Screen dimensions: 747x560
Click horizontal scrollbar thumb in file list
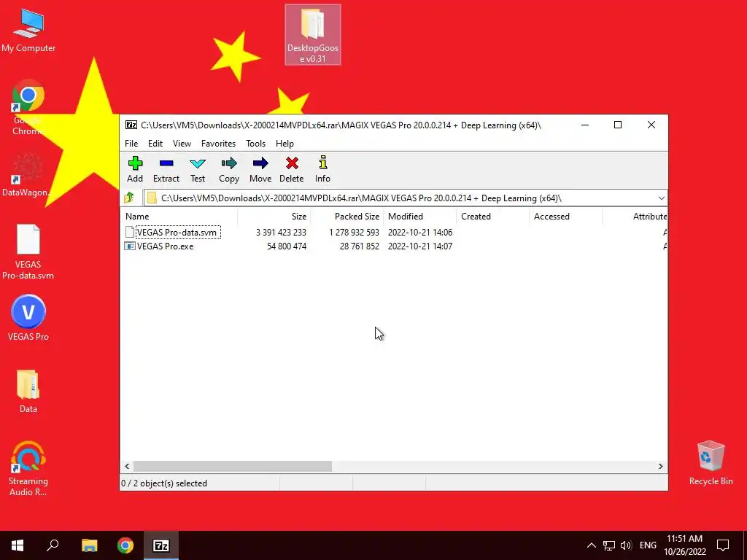tap(233, 466)
